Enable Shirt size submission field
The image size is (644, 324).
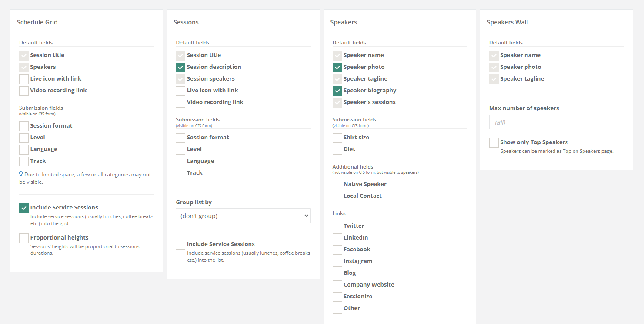pyautogui.click(x=337, y=138)
